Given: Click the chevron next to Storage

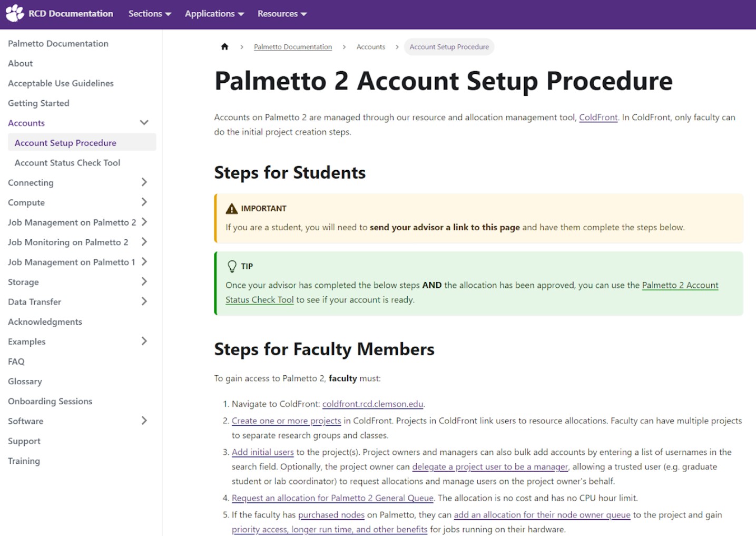Looking at the screenshot, I should point(144,281).
